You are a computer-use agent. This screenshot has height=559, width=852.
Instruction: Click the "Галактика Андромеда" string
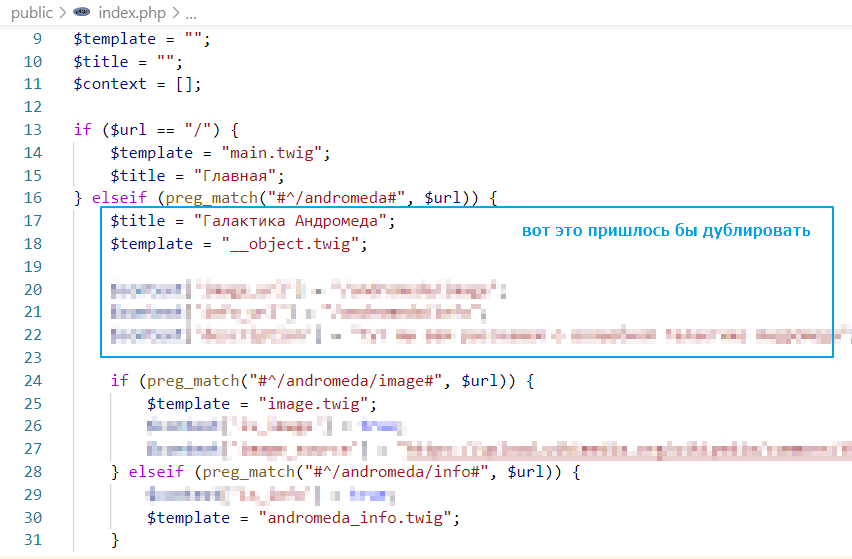(289, 221)
